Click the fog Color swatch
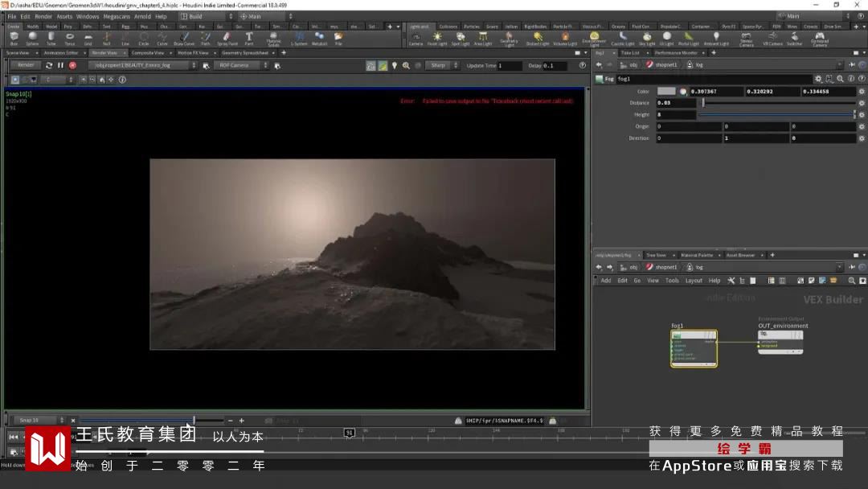Image resolution: width=868 pixels, height=489 pixels. coord(666,92)
